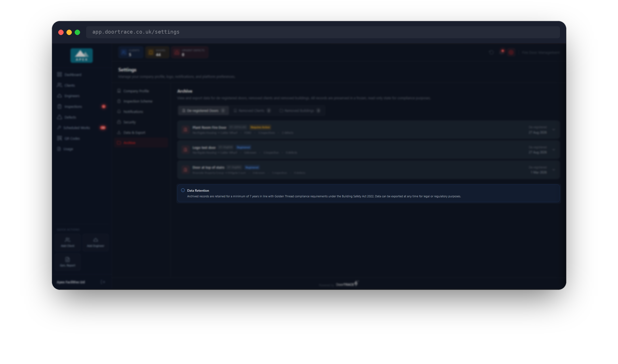Click the Add Client quick action
The width and height of the screenshot is (618, 364).
pos(67,242)
